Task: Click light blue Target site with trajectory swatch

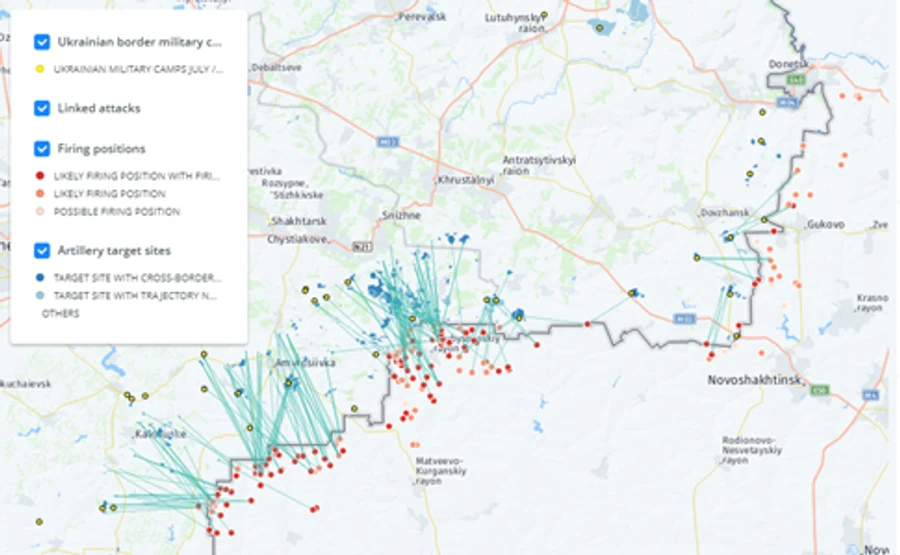Action: pos(40,296)
